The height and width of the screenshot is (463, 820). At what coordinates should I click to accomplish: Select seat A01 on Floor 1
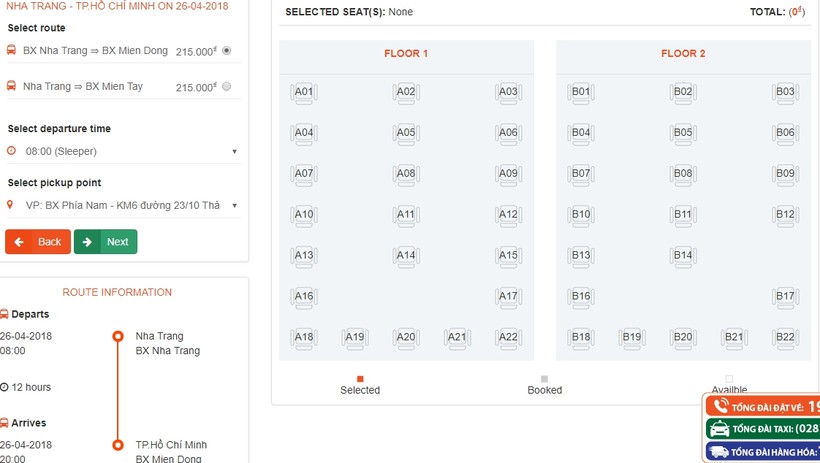[304, 93]
